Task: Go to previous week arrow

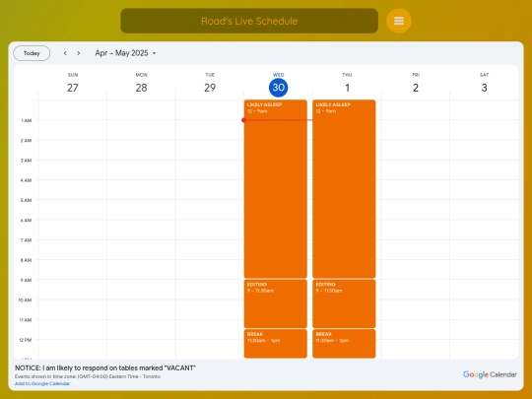Action: pos(65,53)
